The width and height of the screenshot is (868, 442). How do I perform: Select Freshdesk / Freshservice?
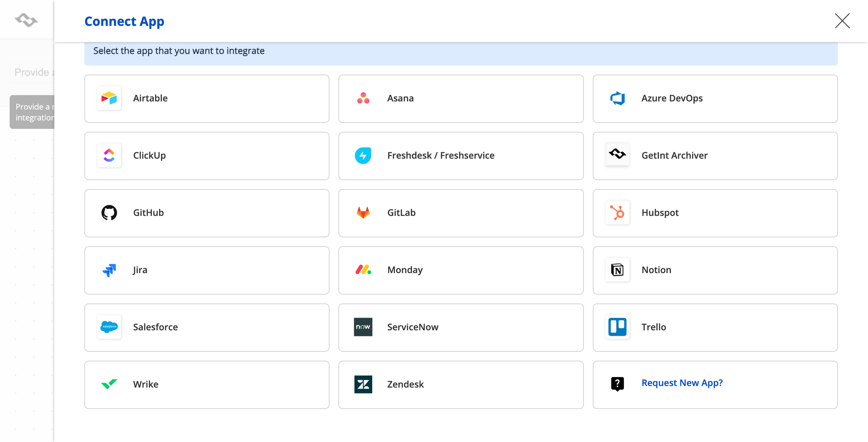pyautogui.click(x=461, y=155)
